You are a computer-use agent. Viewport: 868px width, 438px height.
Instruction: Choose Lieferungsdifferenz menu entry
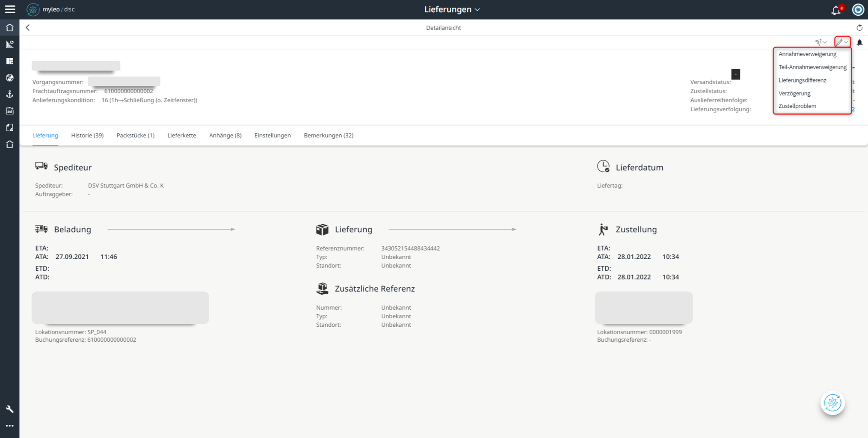(x=802, y=80)
